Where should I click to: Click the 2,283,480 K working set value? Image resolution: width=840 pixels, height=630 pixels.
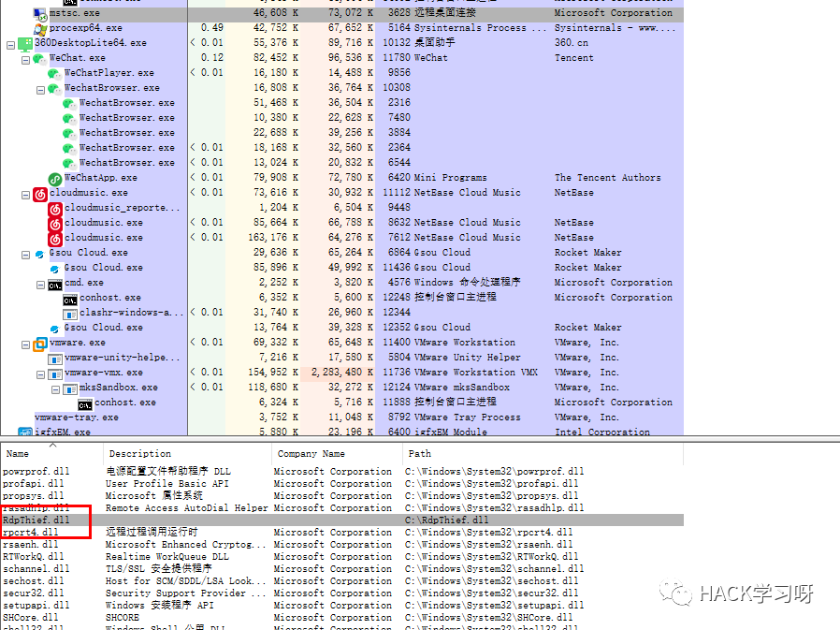[x=341, y=372]
